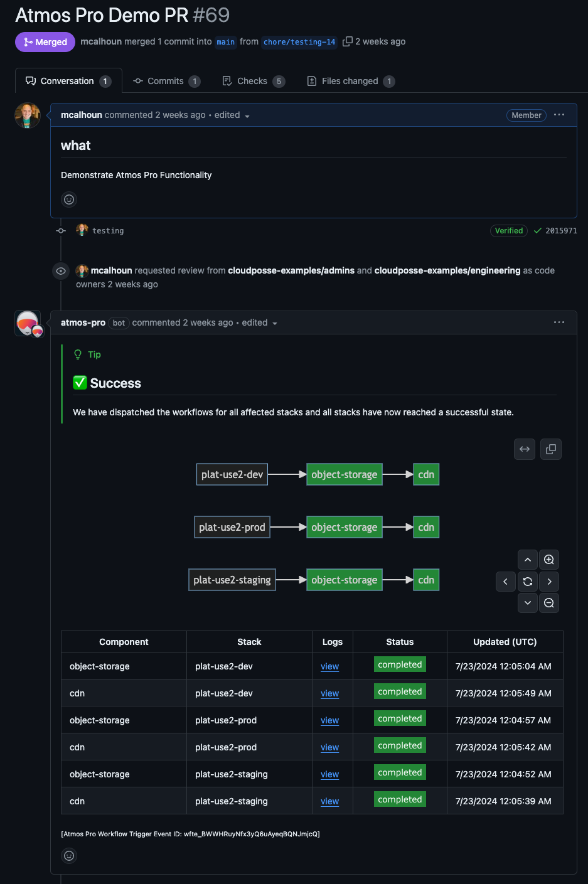588x884 pixels.
Task: Open the Files changed tab
Action: pos(350,80)
